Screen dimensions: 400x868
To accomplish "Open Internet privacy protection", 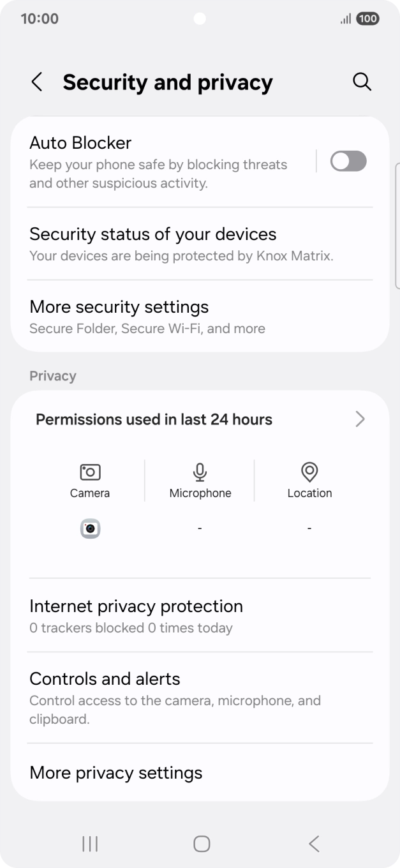I will coord(136,606).
